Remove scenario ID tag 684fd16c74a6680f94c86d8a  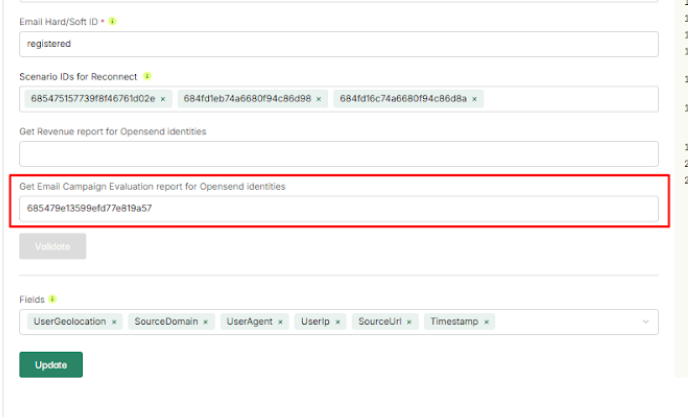point(475,99)
